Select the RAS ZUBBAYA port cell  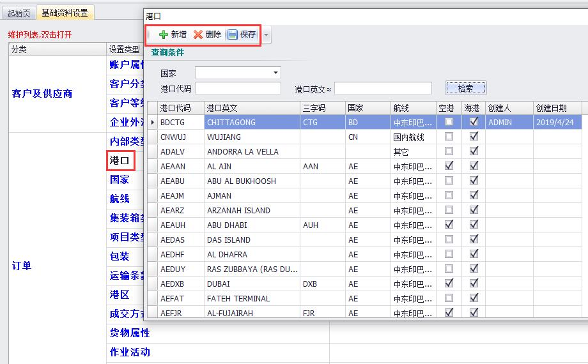click(252, 269)
